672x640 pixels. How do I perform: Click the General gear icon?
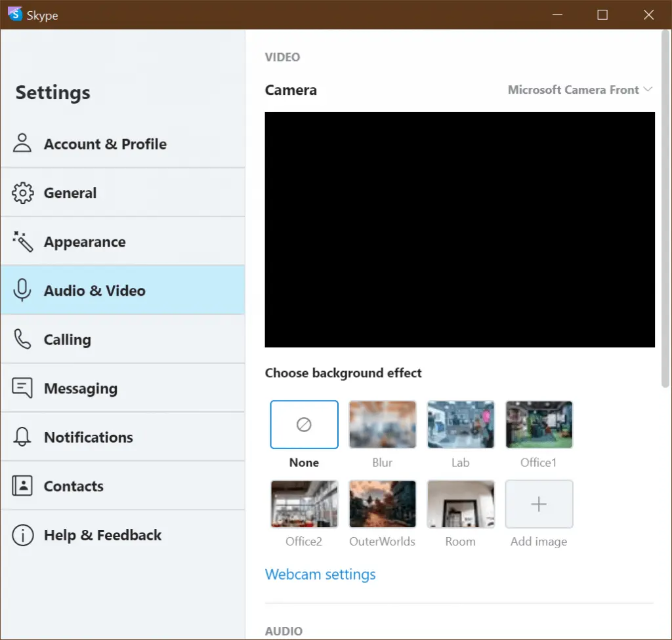tap(22, 193)
